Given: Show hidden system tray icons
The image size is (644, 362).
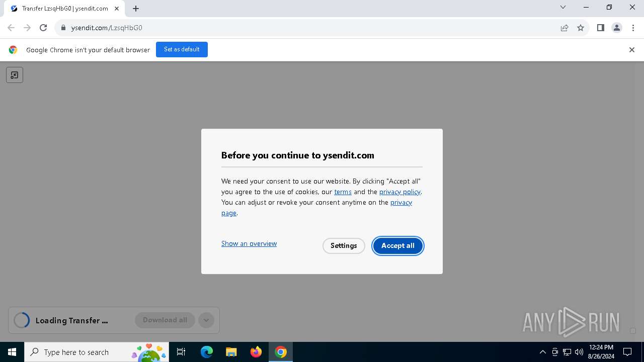Looking at the screenshot, I should 542,352.
